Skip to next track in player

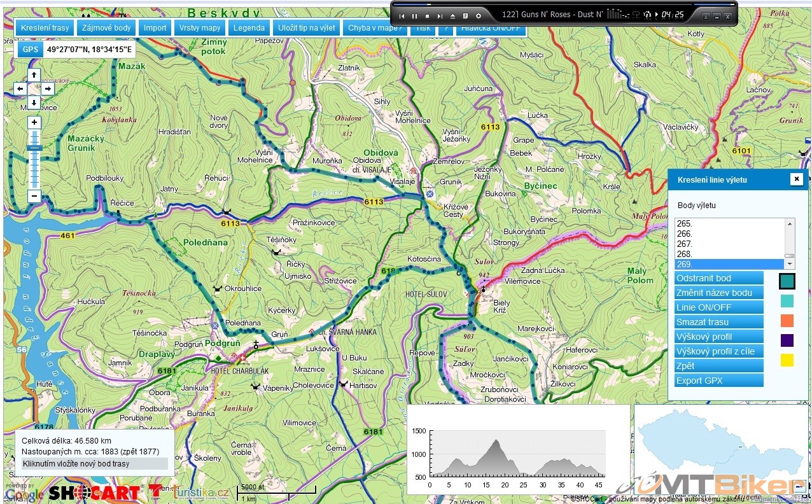(440, 15)
